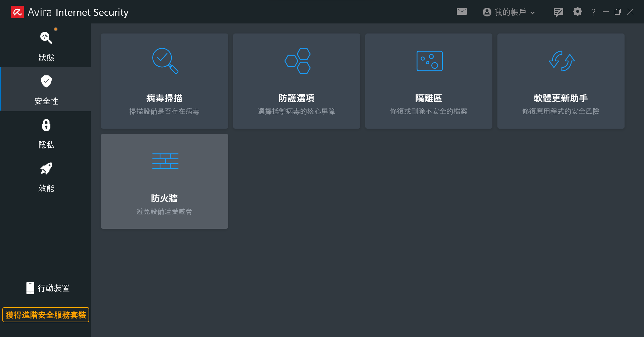This screenshot has width=644, height=337.
Task: Open help with the question mark icon
Action: pyautogui.click(x=593, y=12)
